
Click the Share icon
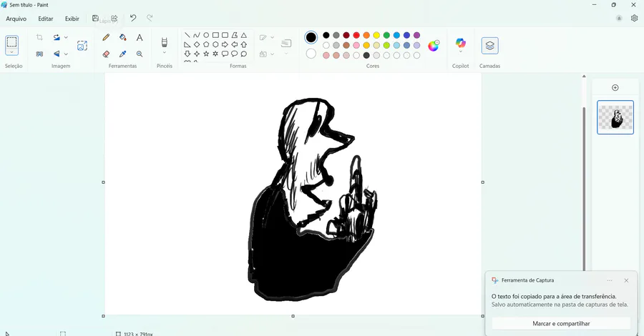coord(114,18)
